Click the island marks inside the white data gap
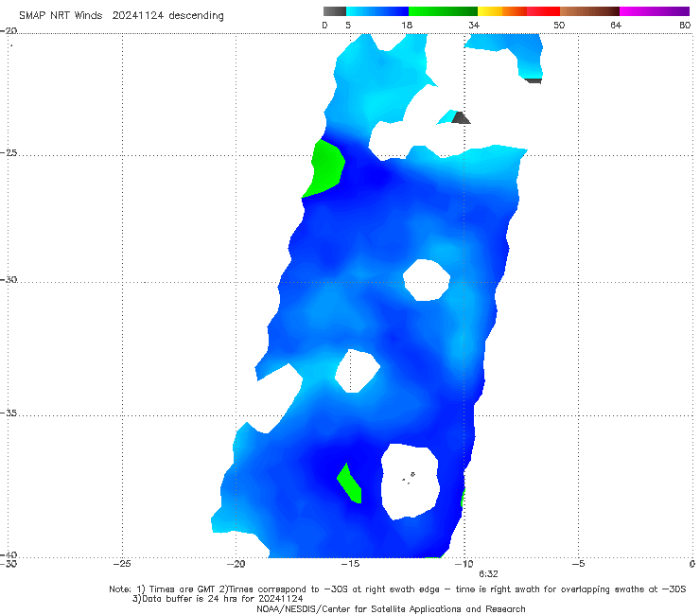Image resolution: width=700 pixels, height=615 pixels. 409,478
